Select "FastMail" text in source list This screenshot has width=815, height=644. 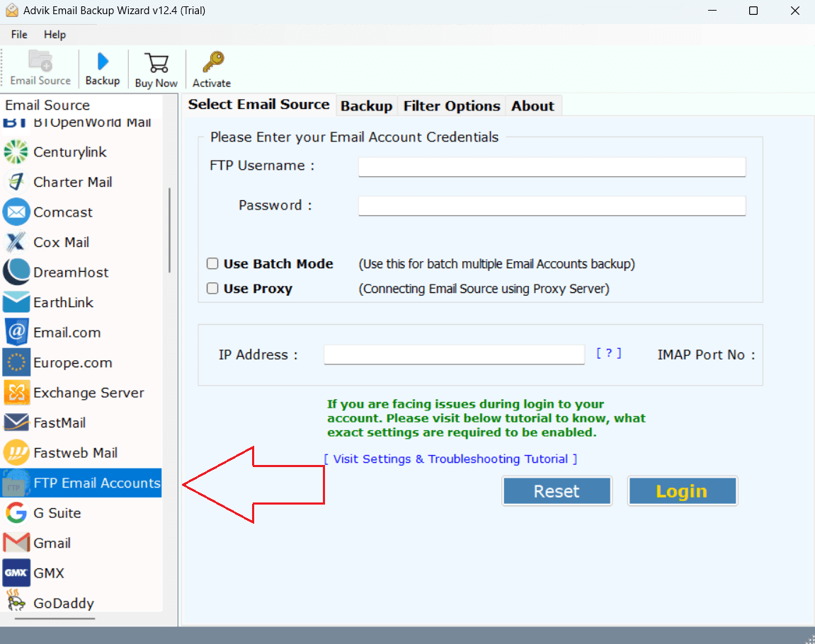click(x=59, y=423)
